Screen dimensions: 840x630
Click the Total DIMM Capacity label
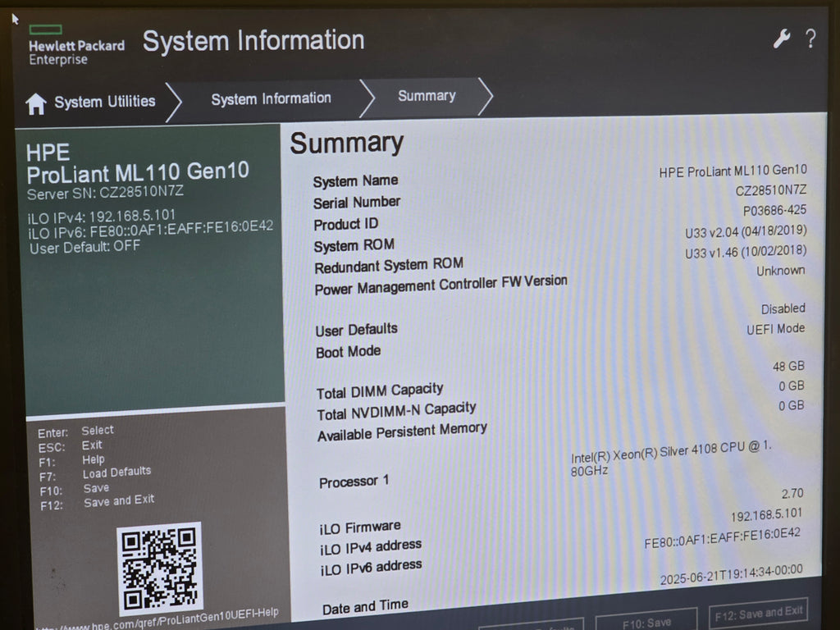tap(380, 391)
